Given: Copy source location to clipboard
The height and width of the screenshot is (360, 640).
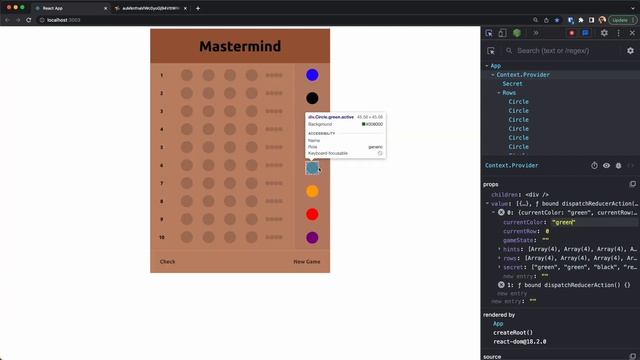Looking at the screenshot, I should point(632,356).
